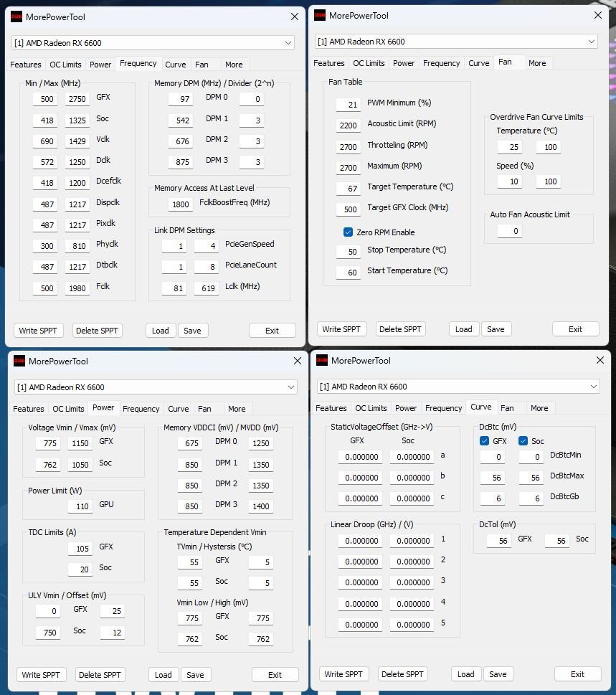The image size is (616, 695).
Task: Click the Soc TDC limit field showing 20
Action: (80, 569)
